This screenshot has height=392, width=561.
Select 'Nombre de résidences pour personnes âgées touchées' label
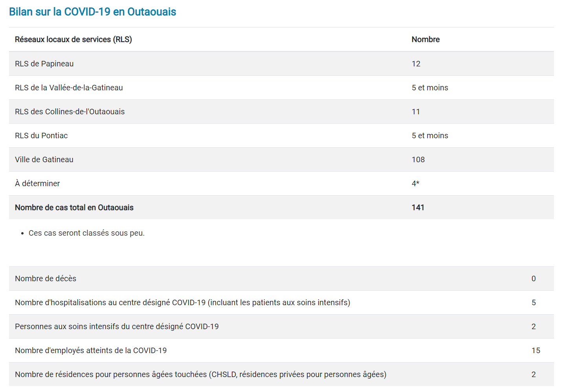pos(201,374)
